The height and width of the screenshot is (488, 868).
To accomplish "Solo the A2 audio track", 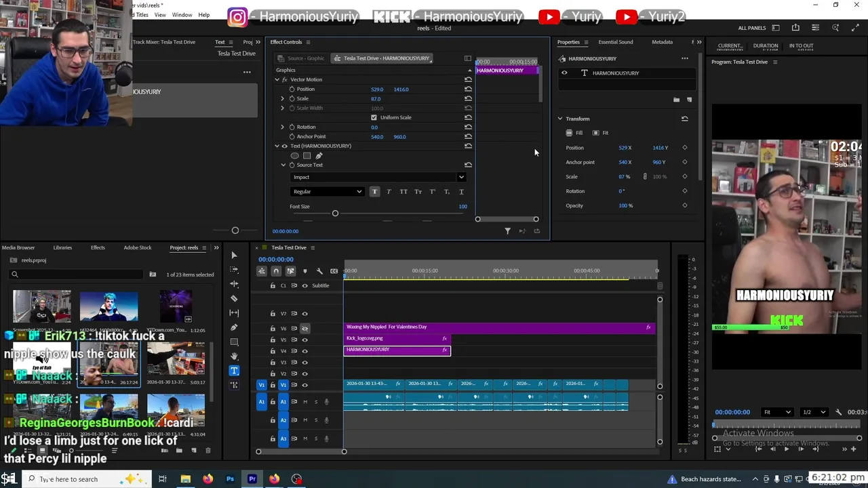I will click(315, 420).
